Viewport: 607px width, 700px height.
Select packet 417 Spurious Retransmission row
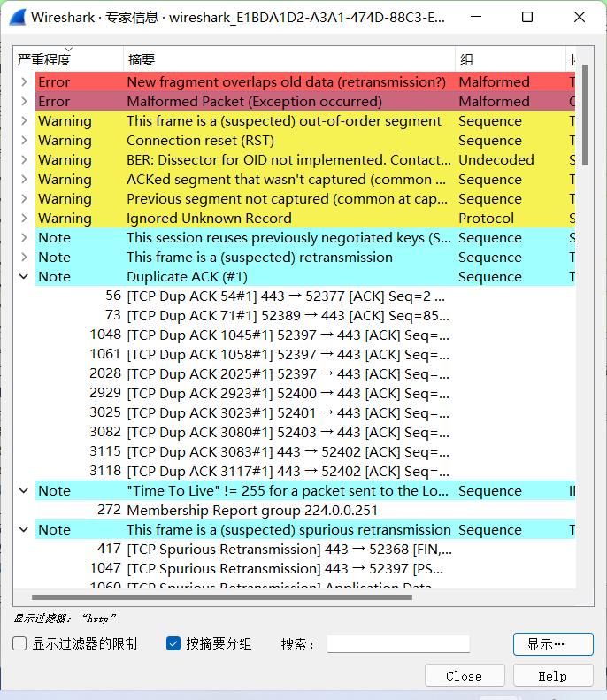pyautogui.click(x=295, y=549)
